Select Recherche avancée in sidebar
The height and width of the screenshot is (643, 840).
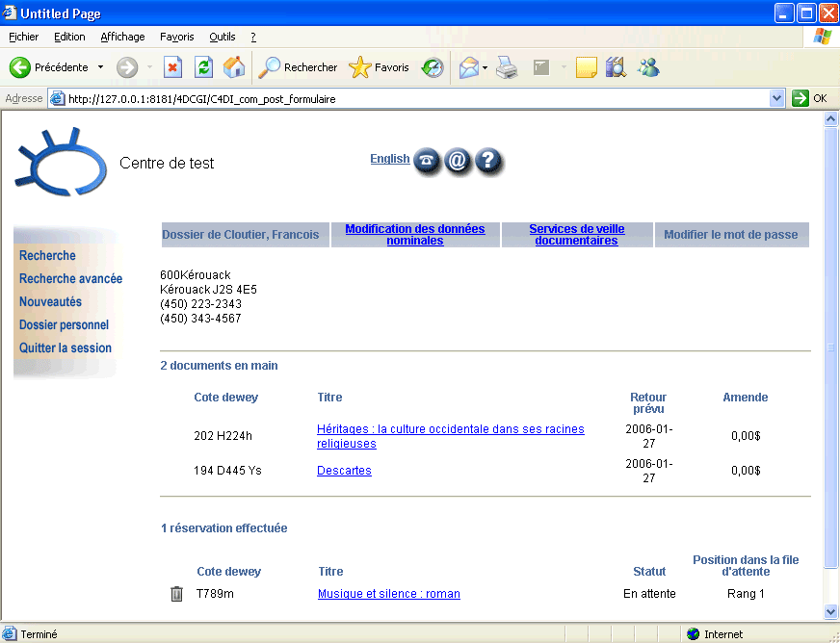[x=70, y=278]
